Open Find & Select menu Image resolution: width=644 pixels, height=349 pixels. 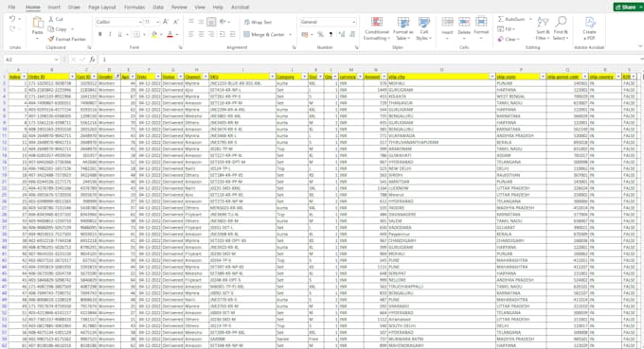tap(561, 28)
